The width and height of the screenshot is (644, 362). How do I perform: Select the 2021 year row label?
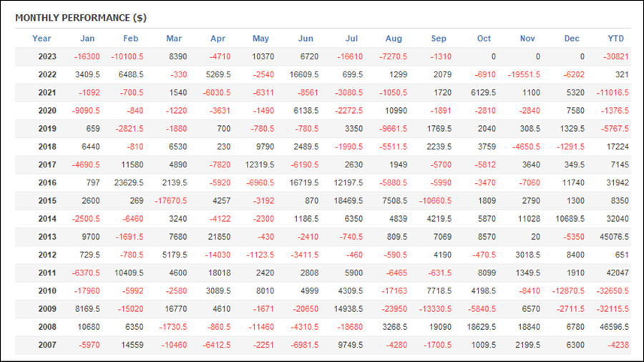[x=47, y=93]
